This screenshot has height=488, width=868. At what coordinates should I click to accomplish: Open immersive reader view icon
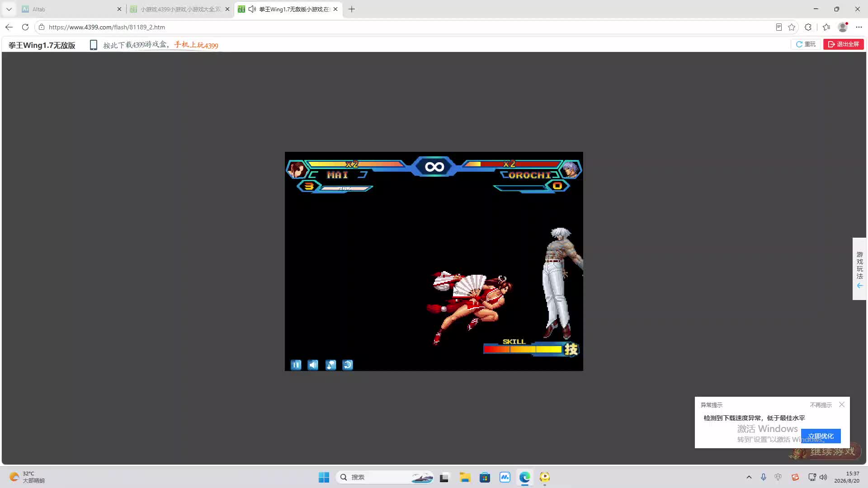778,27
